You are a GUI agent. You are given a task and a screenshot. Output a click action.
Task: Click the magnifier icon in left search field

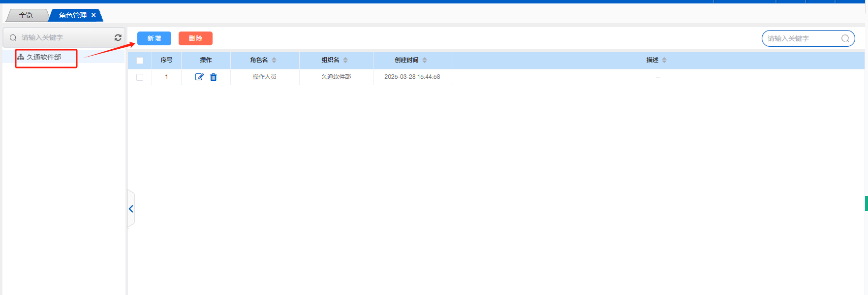pos(13,37)
